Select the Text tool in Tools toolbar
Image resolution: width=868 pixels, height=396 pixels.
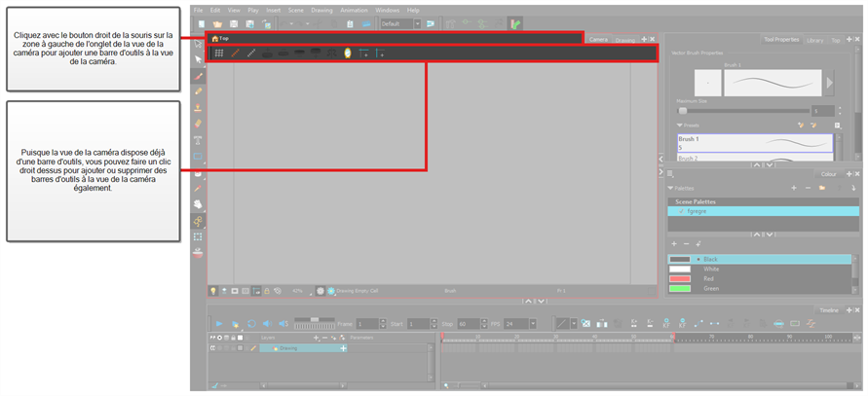[x=198, y=140]
